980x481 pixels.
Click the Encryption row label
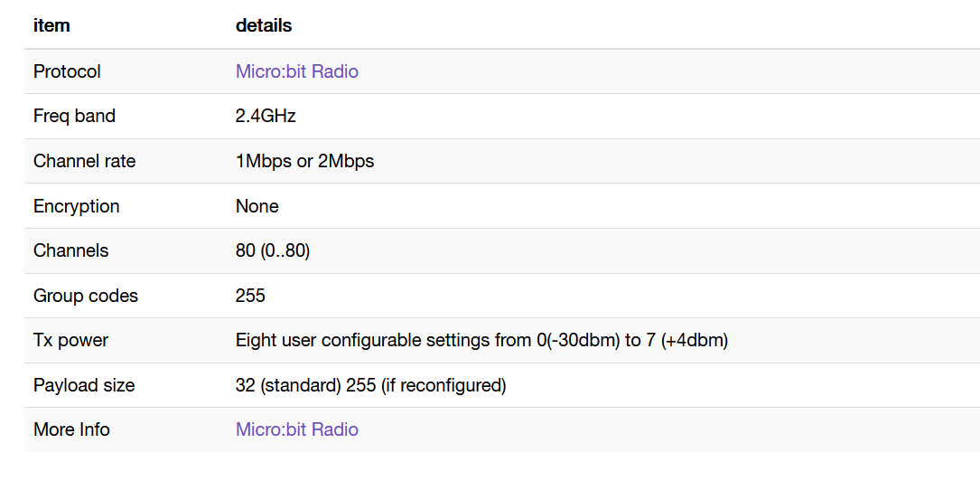pyautogui.click(x=76, y=206)
